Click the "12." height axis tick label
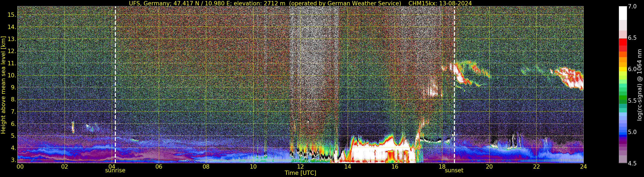This screenshot has height=177, width=644. point(12,51)
